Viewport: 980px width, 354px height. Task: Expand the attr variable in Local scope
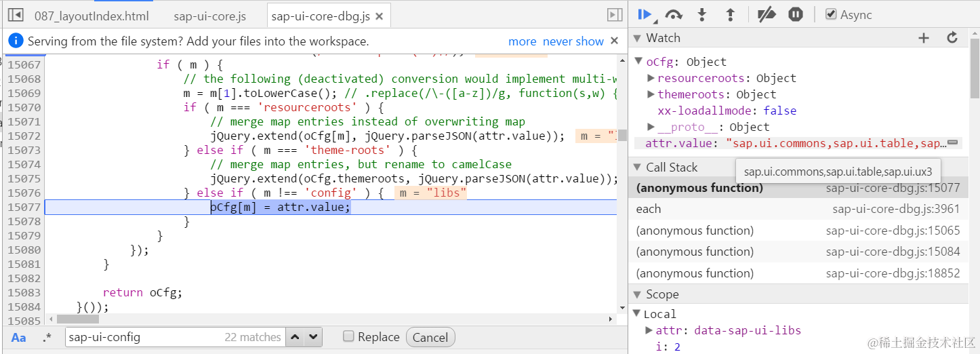point(649,330)
